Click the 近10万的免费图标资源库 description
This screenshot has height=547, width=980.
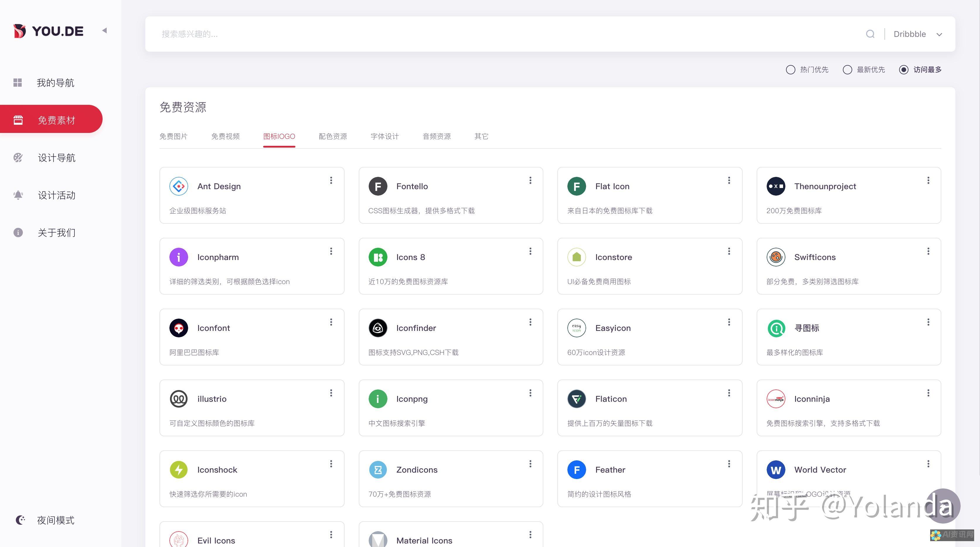[408, 282]
